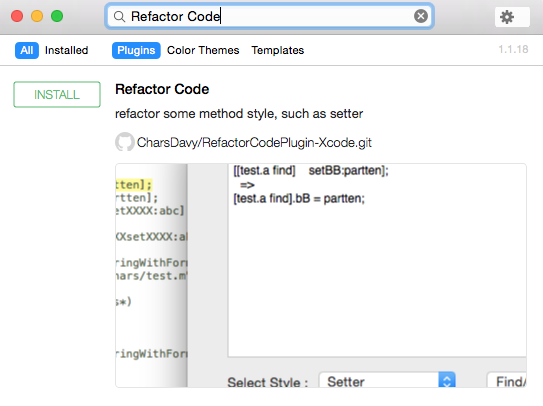Click the plugin preview screenshot thumbnail
This screenshot has height=406, width=543.
(x=321, y=275)
